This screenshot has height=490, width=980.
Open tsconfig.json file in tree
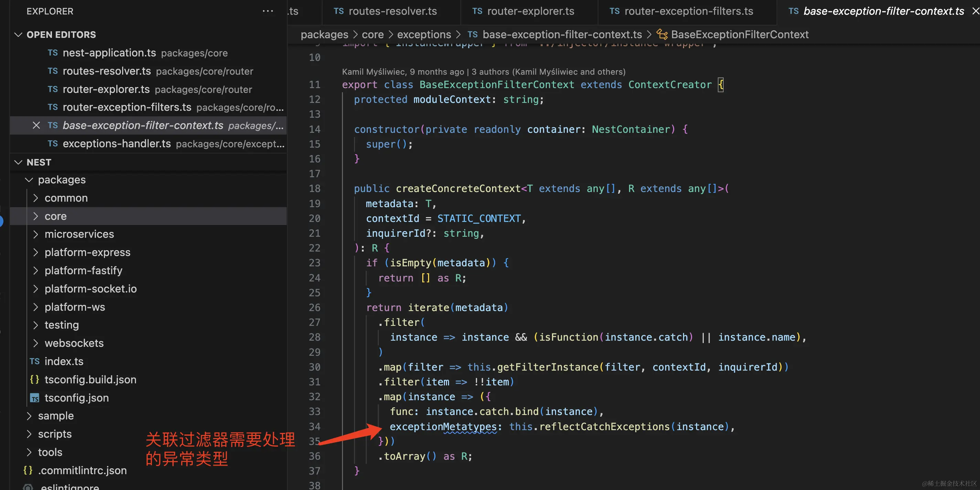[76, 398]
